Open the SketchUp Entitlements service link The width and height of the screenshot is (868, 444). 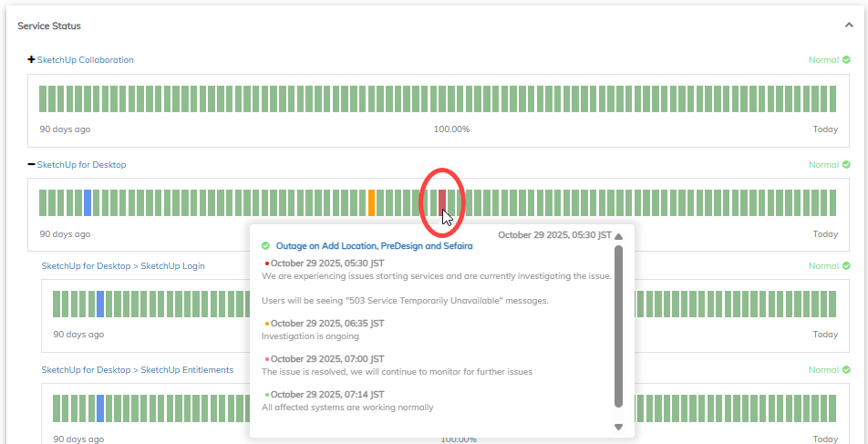(x=138, y=370)
